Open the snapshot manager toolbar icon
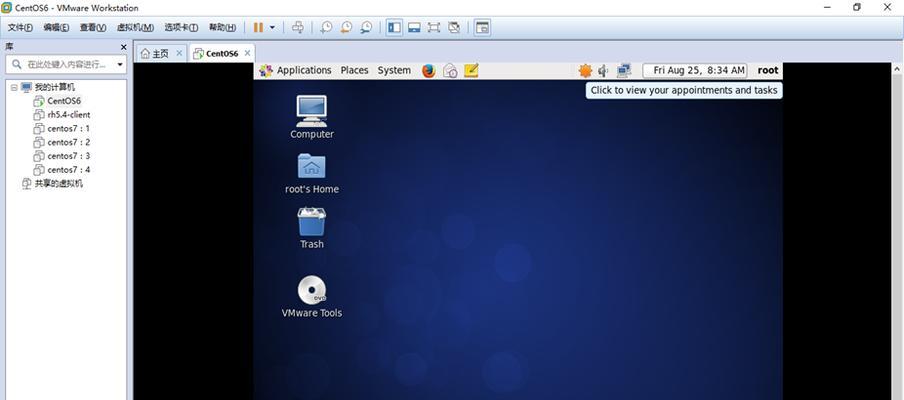 coord(366,27)
